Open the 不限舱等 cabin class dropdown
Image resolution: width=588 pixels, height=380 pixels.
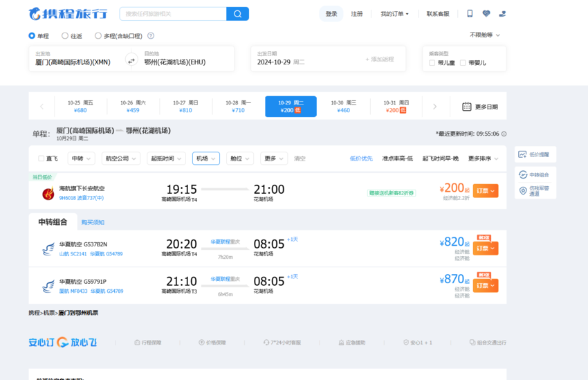tap(484, 35)
